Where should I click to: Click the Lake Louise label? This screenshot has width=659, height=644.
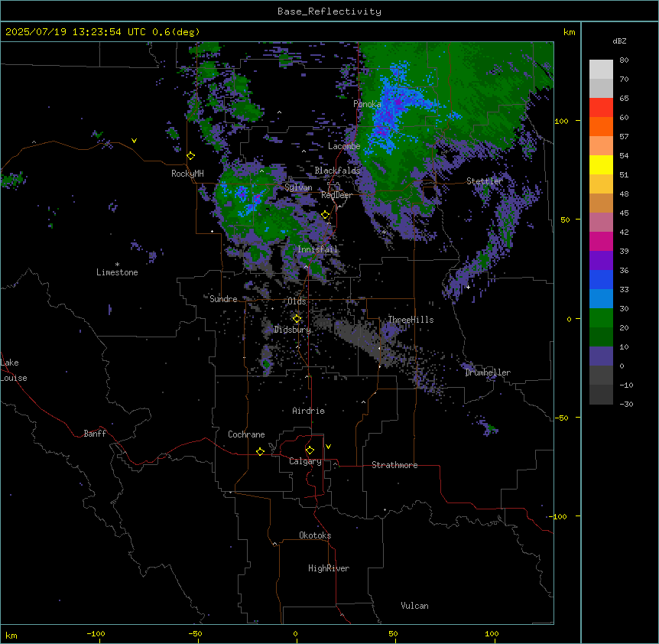coord(14,370)
